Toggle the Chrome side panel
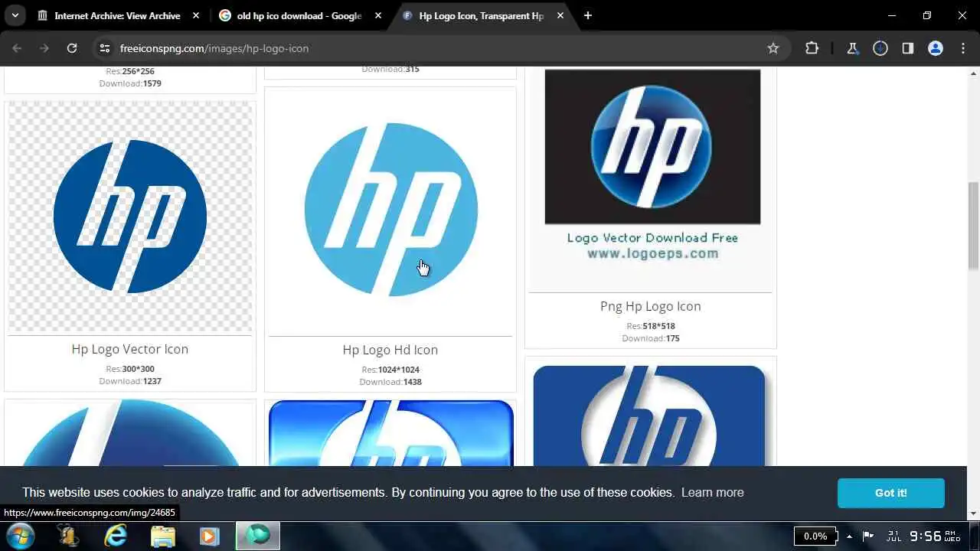 [908, 48]
